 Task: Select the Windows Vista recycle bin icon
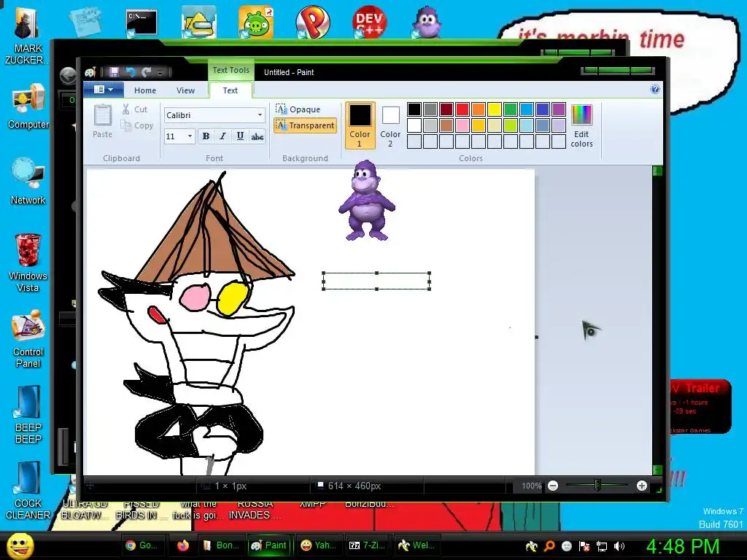(28, 262)
